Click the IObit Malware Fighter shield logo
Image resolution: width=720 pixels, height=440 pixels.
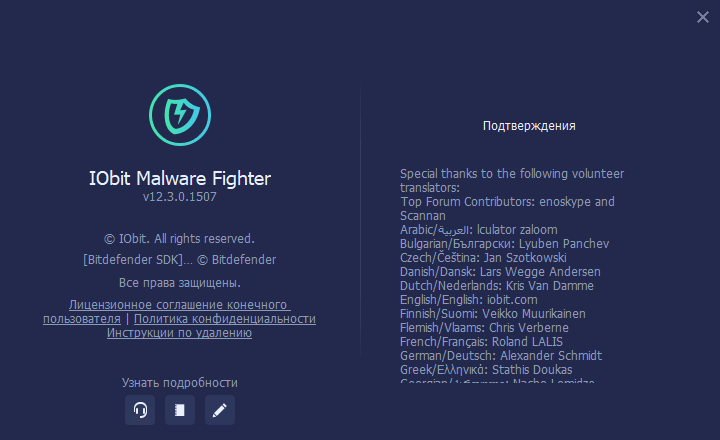click(180, 115)
